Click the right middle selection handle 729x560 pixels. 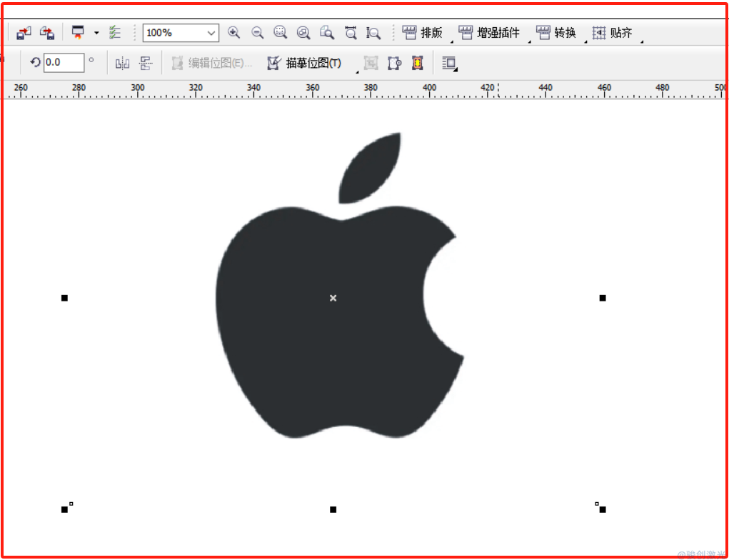coord(603,298)
